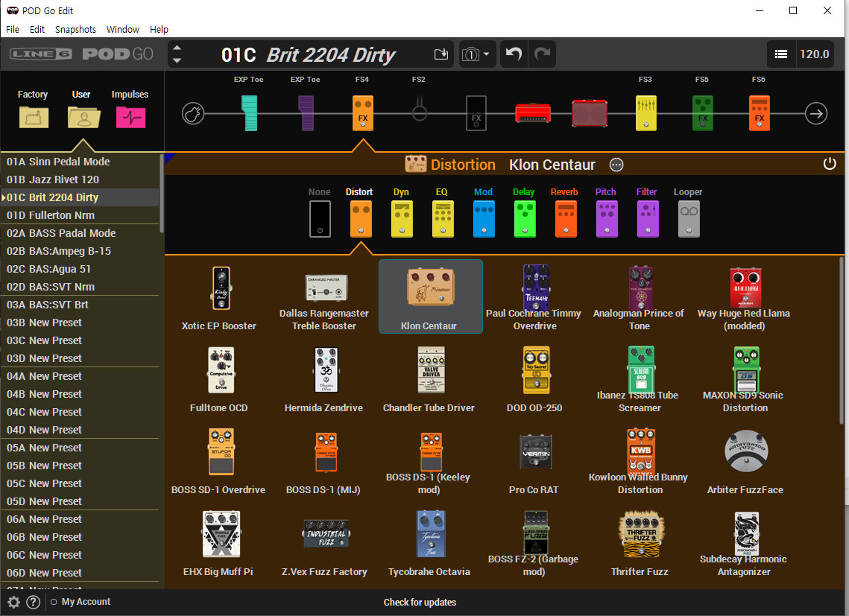The width and height of the screenshot is (849, 616).
Task: Select the EHX Big Muff Pi
Action: (x=218, y=544)
